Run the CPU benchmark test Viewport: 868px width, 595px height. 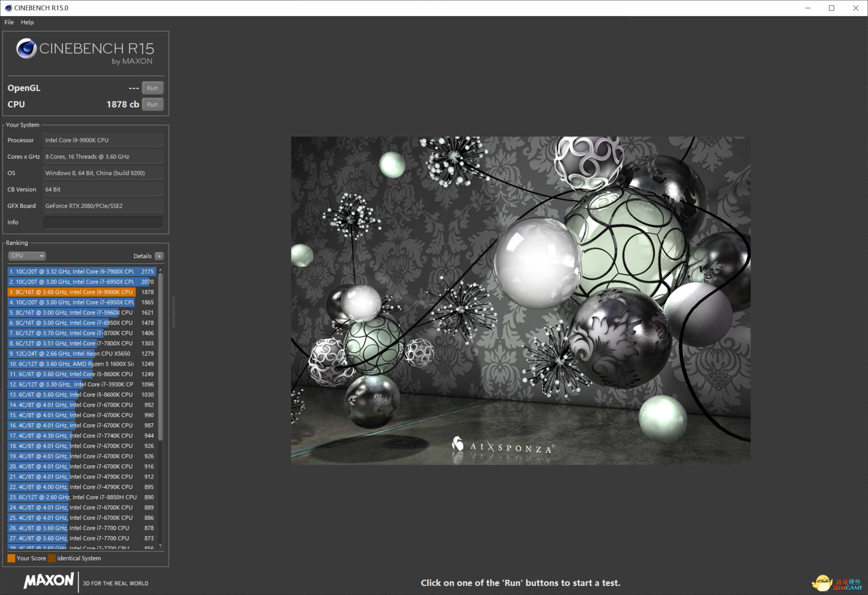[152, 105]
